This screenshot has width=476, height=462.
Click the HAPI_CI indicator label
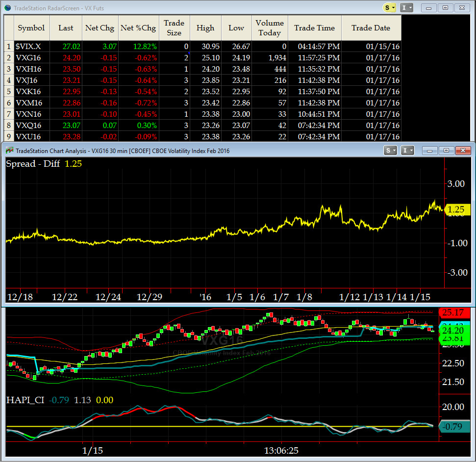click(x=25, y=400)
